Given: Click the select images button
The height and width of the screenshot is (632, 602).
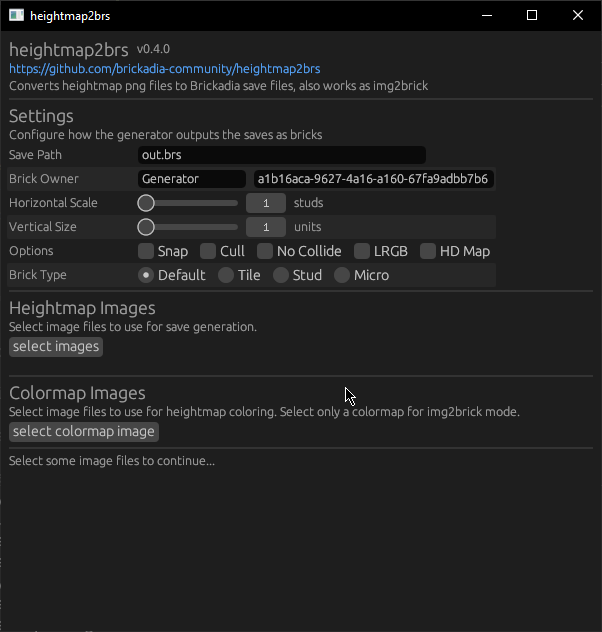Looking at the screenshot, I should tap(56, 347).
